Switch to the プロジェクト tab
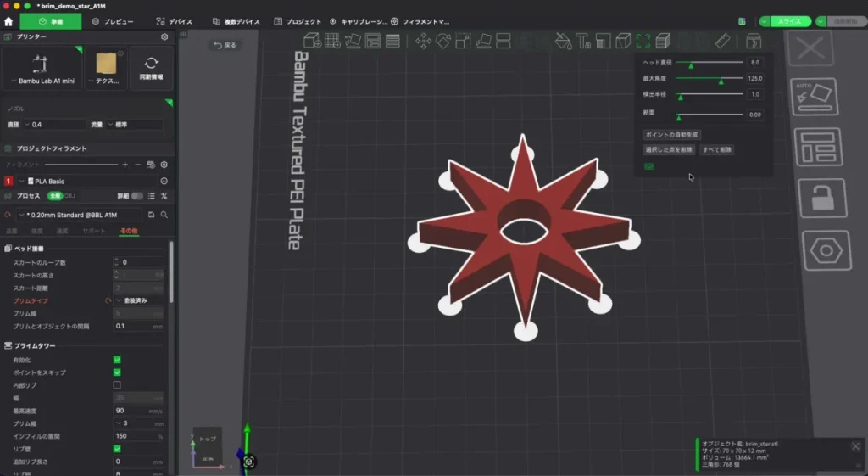Screen dimensions: 868x476 pyautogui.click(x=298, y=21)
